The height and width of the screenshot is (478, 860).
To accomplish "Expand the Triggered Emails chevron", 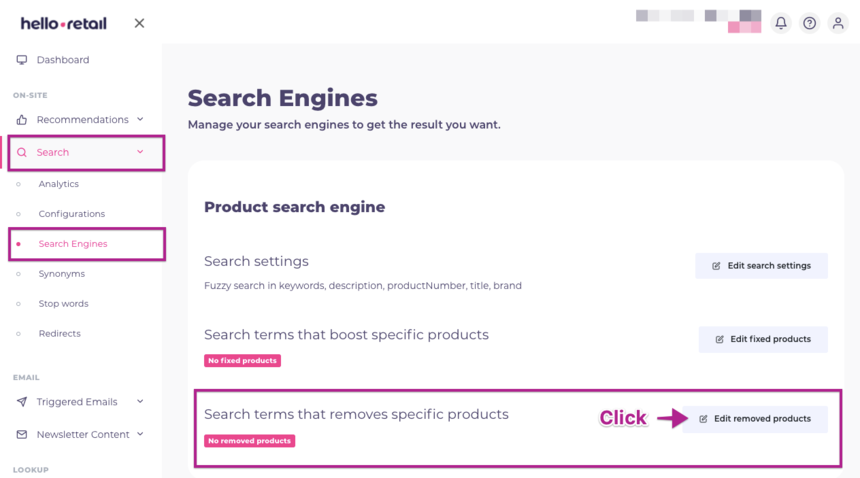I will [140, 402].
